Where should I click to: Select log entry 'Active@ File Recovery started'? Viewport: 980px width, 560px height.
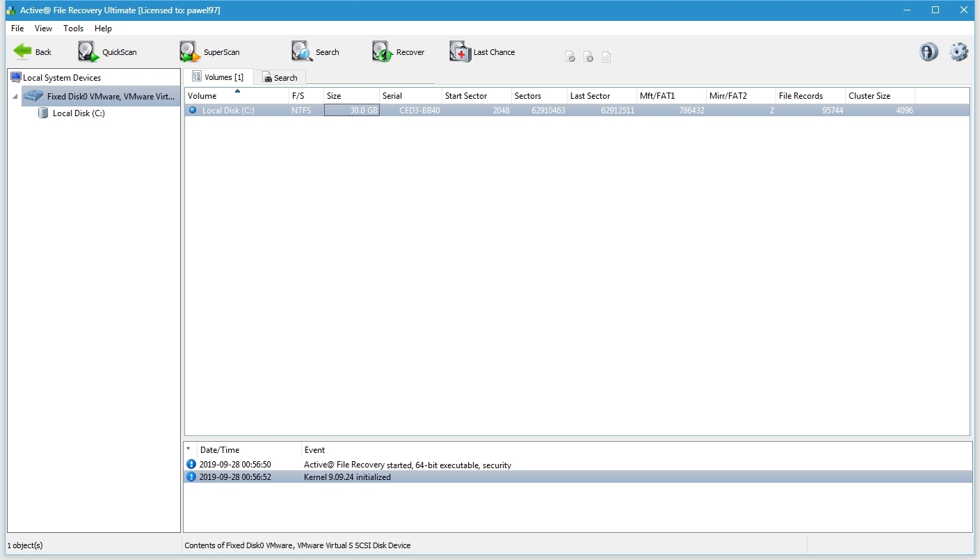pos(578,465)
